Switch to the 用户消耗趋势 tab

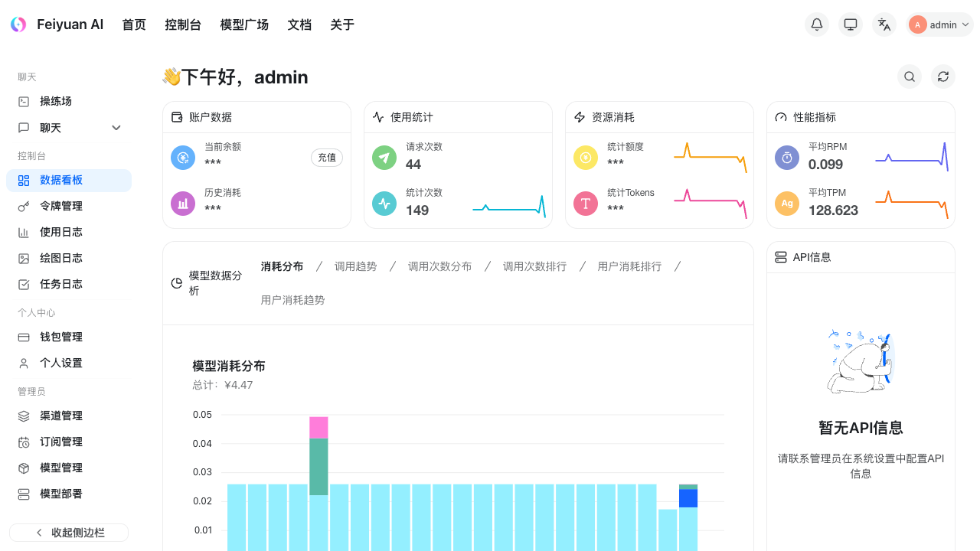coord(292,300)
